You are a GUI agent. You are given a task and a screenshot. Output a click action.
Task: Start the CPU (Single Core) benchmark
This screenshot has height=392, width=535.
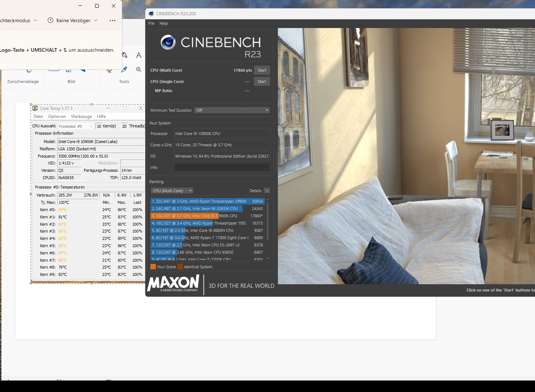pyautogui.click(x=262, y=82)
